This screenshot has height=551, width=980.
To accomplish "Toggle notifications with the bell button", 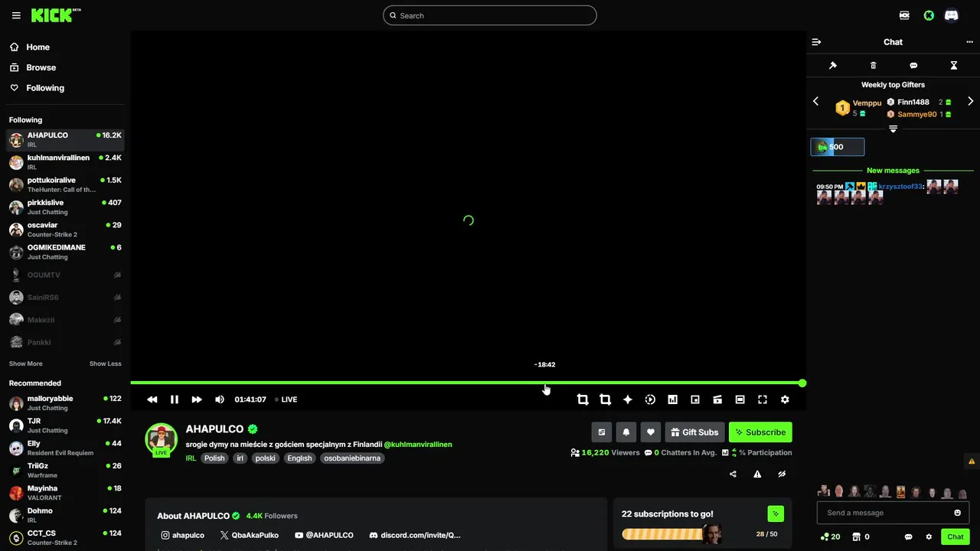I will coord(626,432).
